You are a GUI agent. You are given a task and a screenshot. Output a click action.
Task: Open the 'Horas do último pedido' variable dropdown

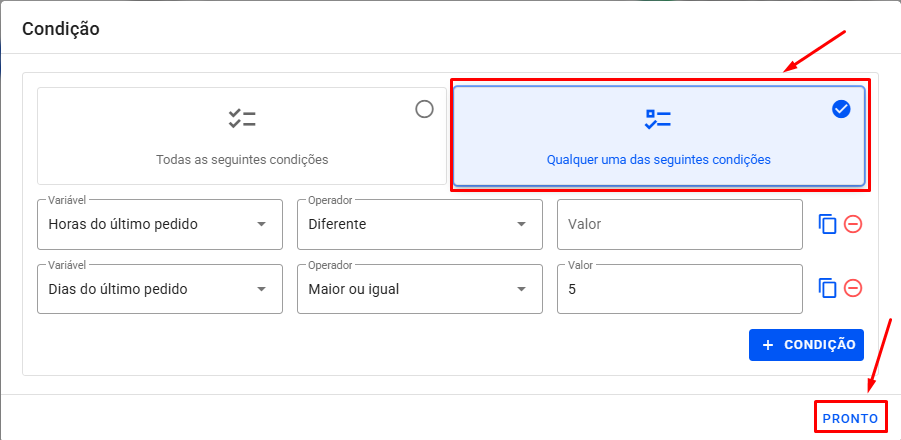point(159,224)
